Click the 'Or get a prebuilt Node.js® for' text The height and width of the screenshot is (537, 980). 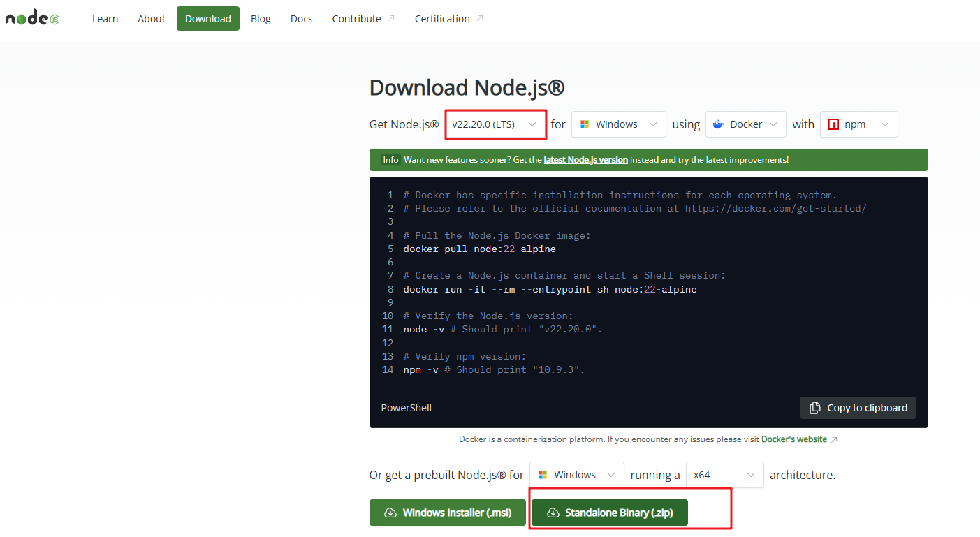pos(446,475)
